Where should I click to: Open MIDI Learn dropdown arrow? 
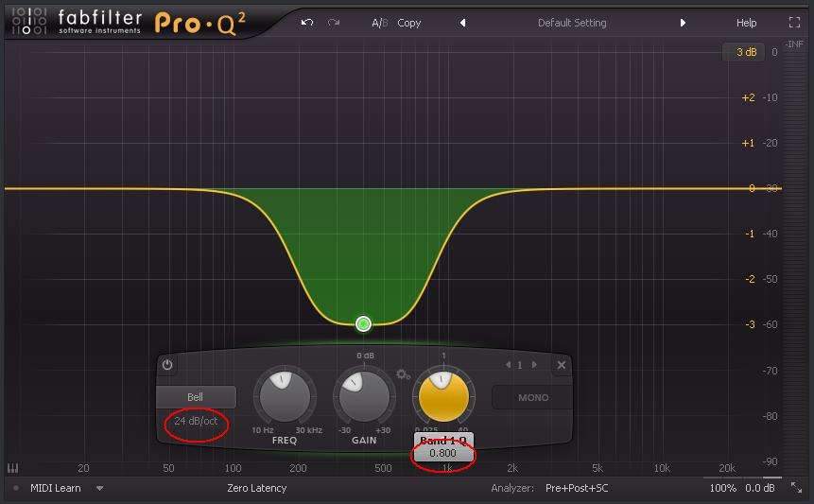[99, 489]
